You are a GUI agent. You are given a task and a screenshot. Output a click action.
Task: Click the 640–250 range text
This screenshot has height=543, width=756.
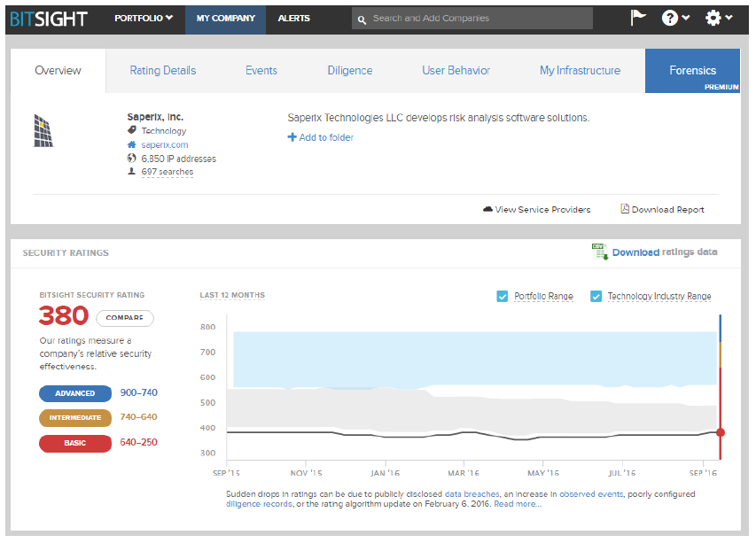[x=139, y=442]
